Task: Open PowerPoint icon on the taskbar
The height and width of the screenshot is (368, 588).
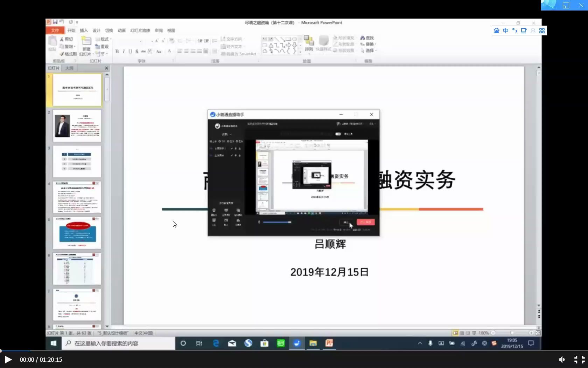Action: [329, 343]
